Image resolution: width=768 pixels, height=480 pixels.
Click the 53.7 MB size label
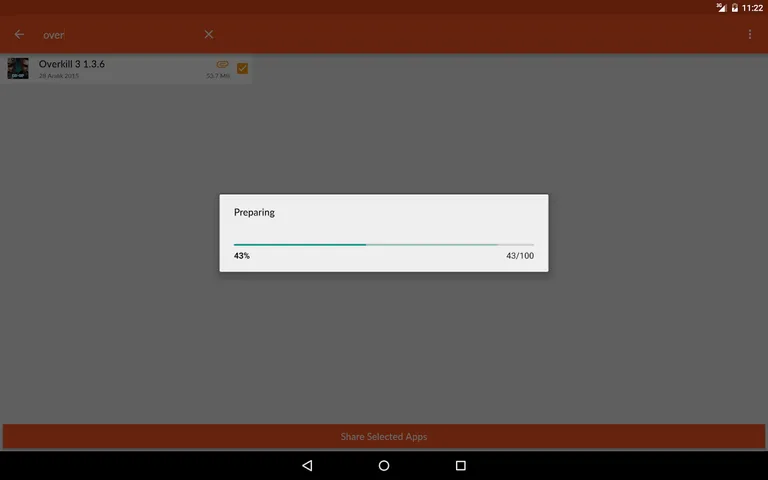218,76
